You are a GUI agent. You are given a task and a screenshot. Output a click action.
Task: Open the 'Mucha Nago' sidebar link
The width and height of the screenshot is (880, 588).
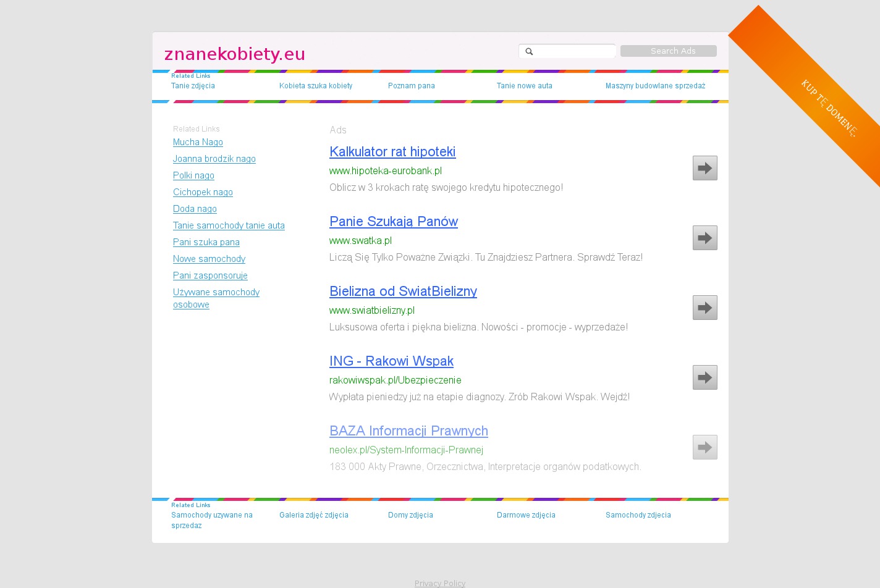[x=198, y=142]
